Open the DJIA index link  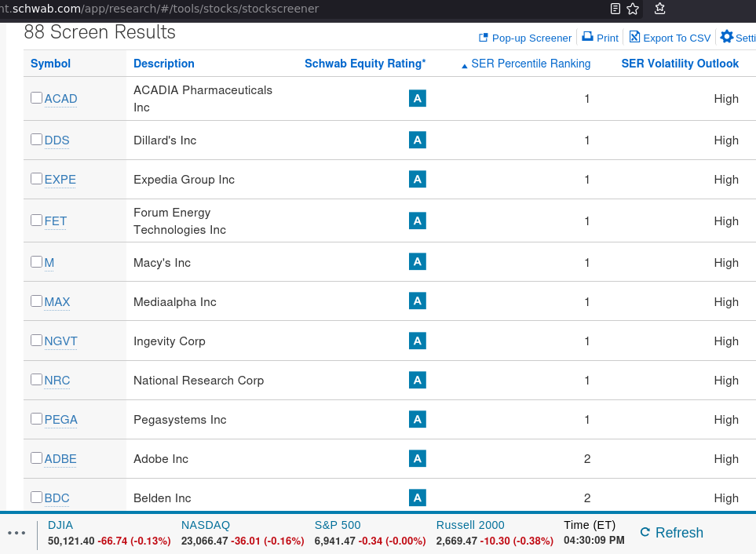[60, 525]
